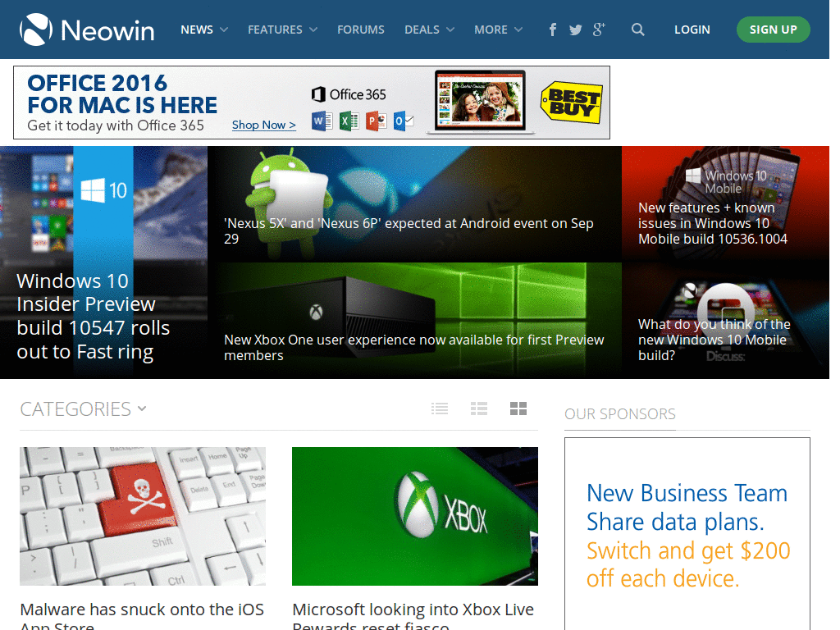Expand the Categories dropdown

click(83, 409)
